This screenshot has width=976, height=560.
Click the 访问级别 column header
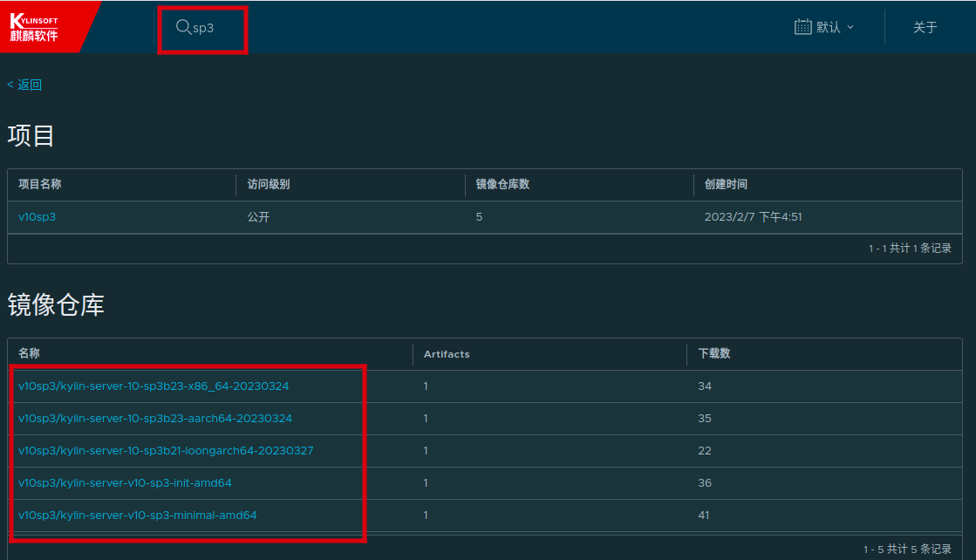(x=269, y=185)
